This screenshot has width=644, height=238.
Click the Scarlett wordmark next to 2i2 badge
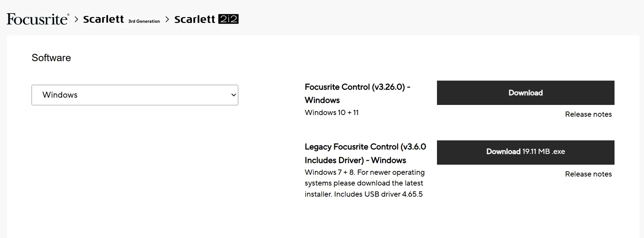tap(195, 19)
